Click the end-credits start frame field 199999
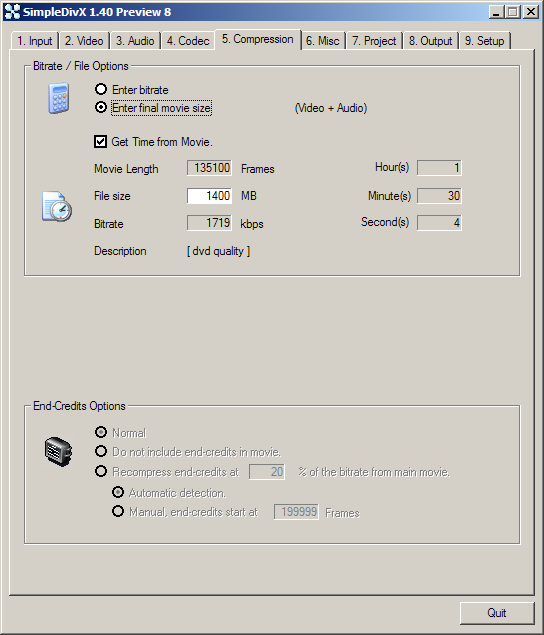Screen dimensions: 544x635 [297, 512]
